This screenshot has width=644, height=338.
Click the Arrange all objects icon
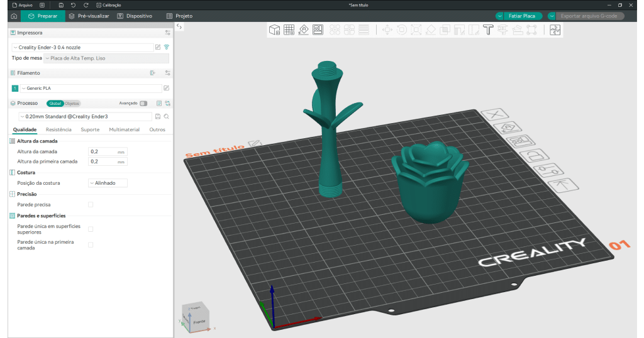point(318,30)
